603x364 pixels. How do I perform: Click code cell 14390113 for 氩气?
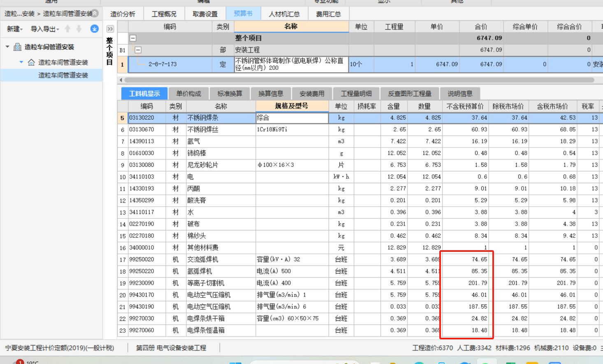[147, 141]
